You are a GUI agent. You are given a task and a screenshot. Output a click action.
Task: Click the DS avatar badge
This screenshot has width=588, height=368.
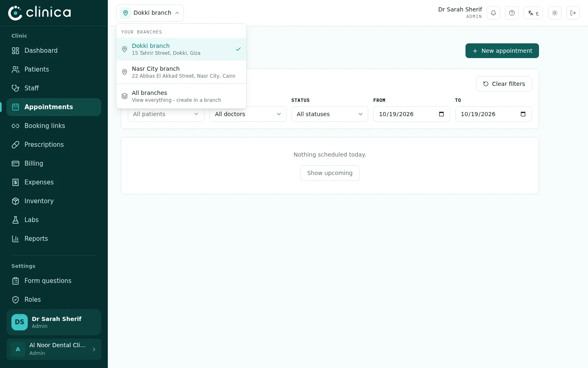point(20,322)
